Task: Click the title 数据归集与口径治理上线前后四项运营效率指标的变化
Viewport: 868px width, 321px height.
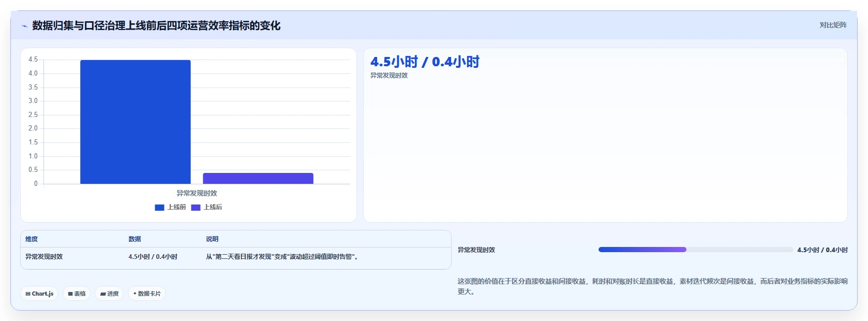Action: (156, 26)
